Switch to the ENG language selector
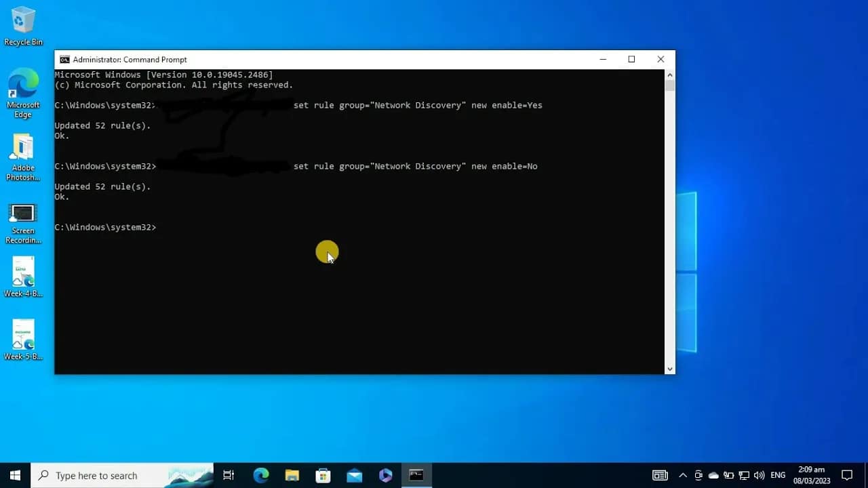 click(777, 475)
